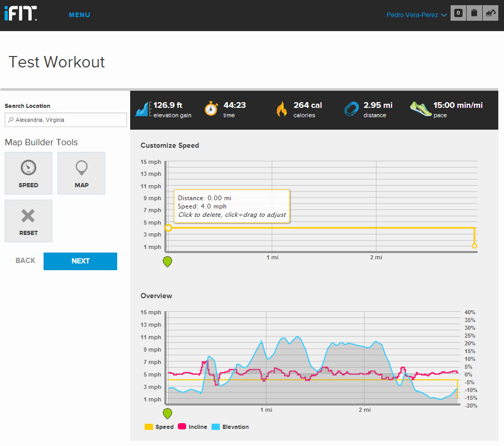The height and width of the screenshot is (446, 504).
Task: Click the flame calories icon
Action: pos(282,109)
